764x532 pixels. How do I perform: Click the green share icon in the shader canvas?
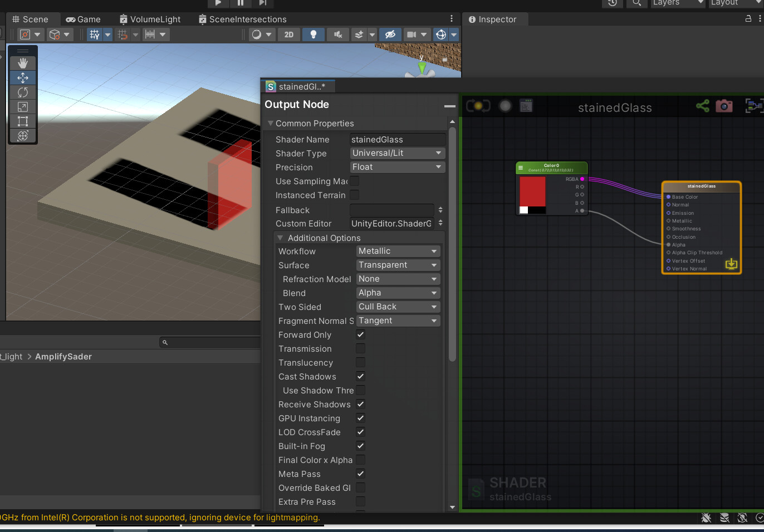703,106
